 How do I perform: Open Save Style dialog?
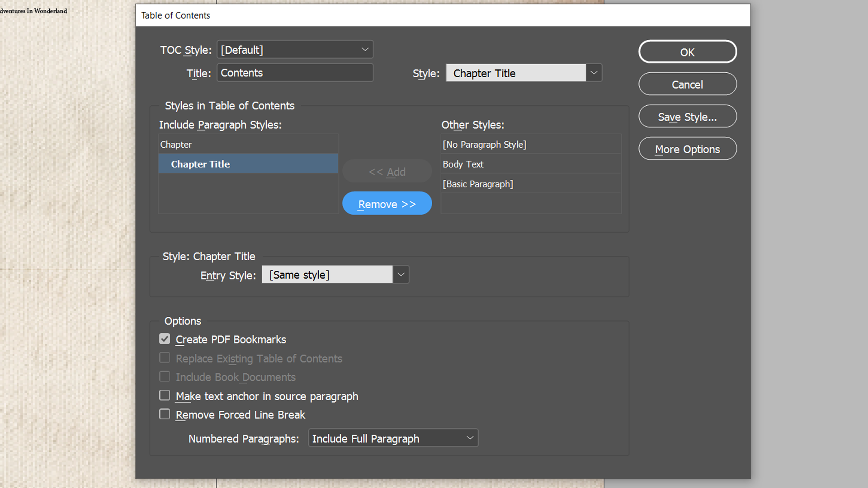pos(687,117)
